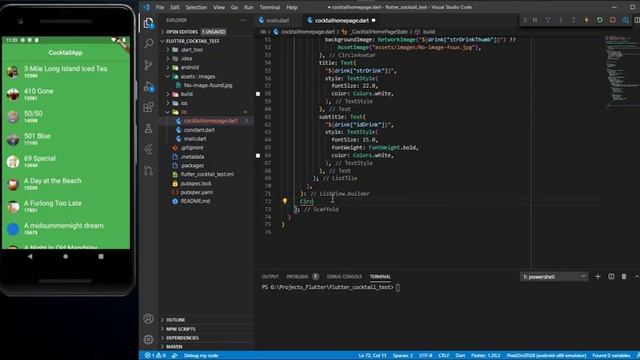
Task: Click the red Stop debugging icon
Action: point(613,20)
